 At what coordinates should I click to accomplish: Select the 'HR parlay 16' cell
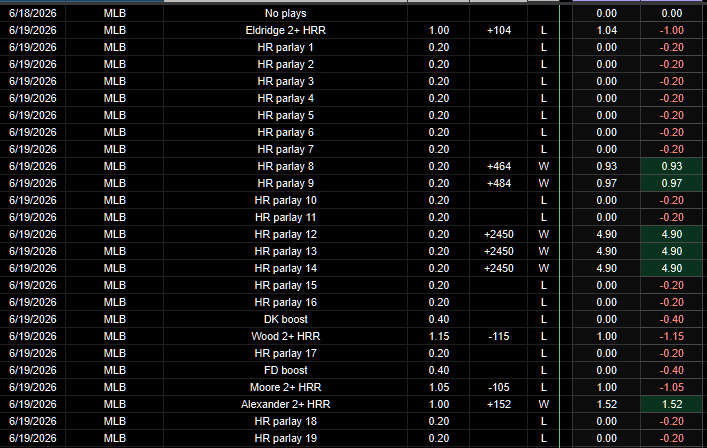coord(285,302)
